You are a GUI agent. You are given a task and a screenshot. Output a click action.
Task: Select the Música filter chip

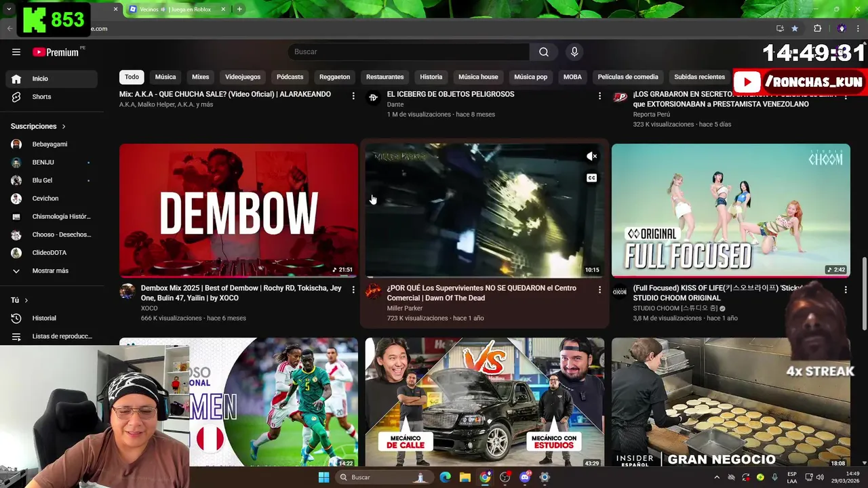click(x=165, y=77)
